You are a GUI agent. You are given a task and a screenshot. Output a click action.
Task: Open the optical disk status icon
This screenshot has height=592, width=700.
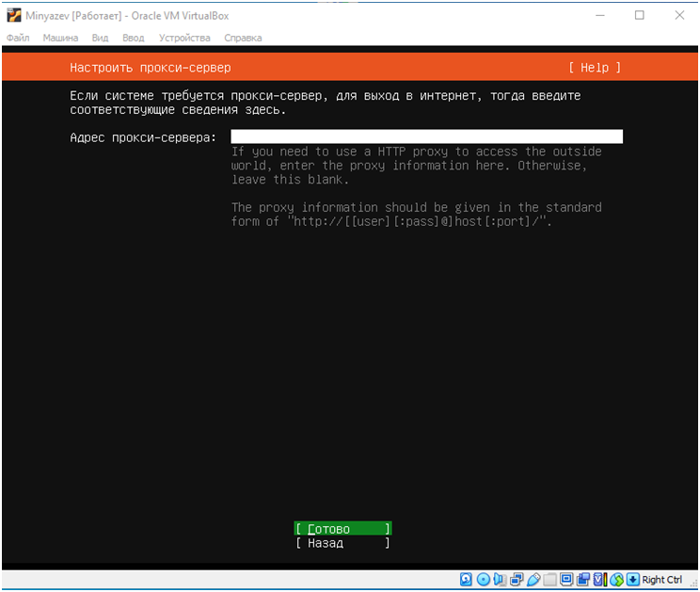point(484,580)
